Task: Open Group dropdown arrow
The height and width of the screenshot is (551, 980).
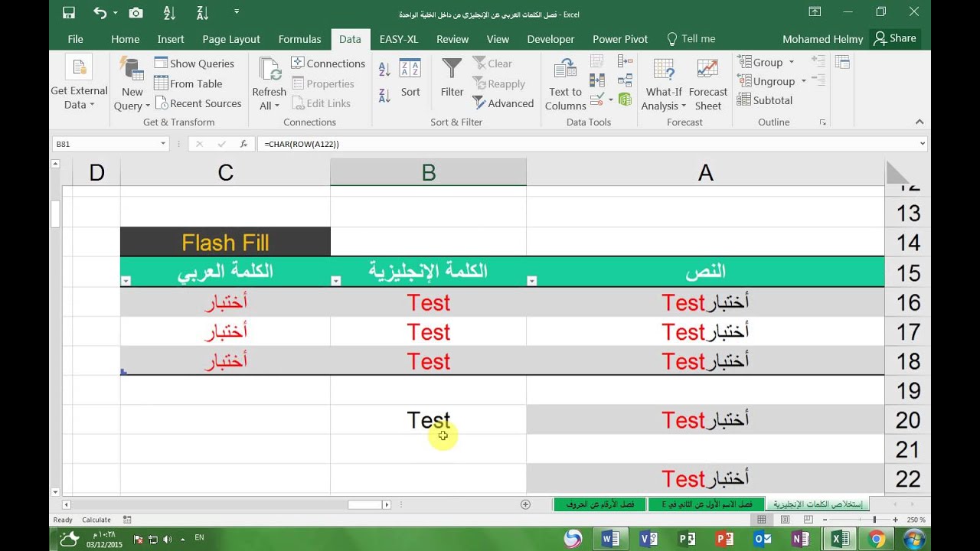Action: pyautogui.click(x=792, y=63)
